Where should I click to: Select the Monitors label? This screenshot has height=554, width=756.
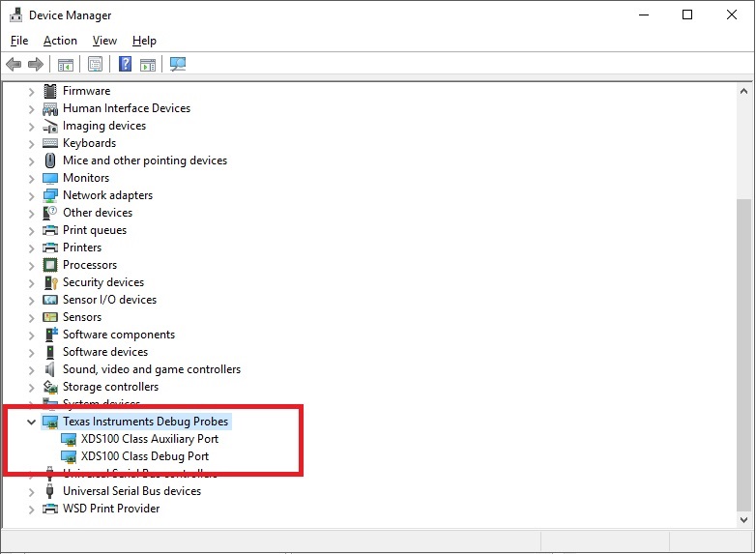(86, 178)
